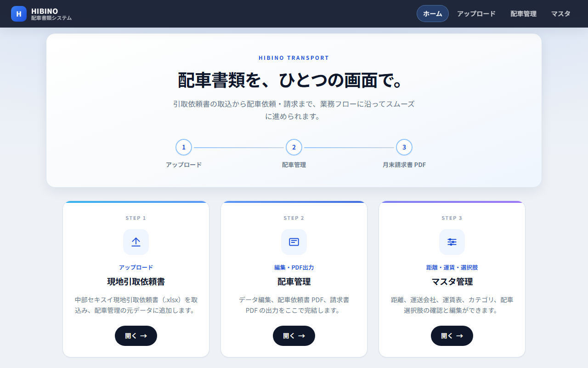Click the 現地引取依頼書 card title
Image resolution: width=588 pixels, height=368 pixels.
(136, 282)
